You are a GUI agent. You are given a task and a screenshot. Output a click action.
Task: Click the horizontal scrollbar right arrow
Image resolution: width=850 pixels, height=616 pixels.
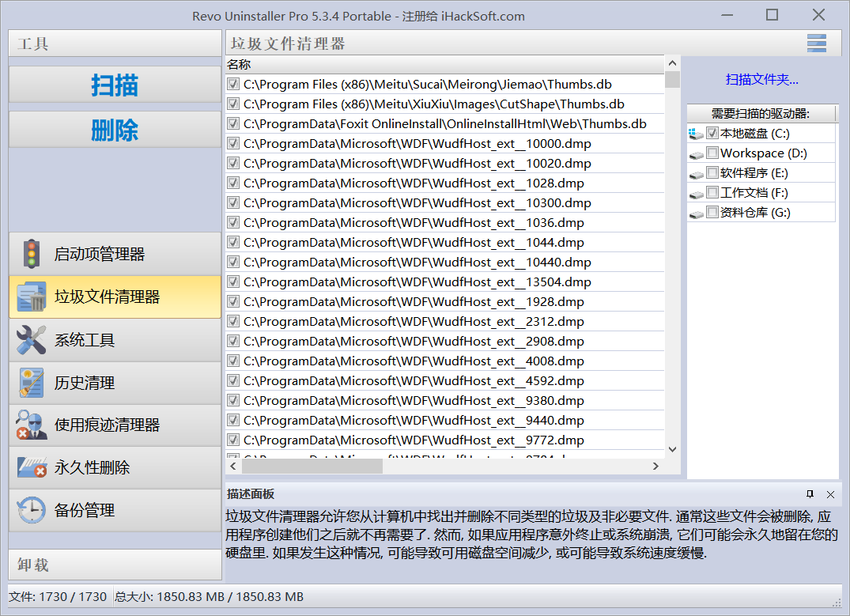[655, 466]
